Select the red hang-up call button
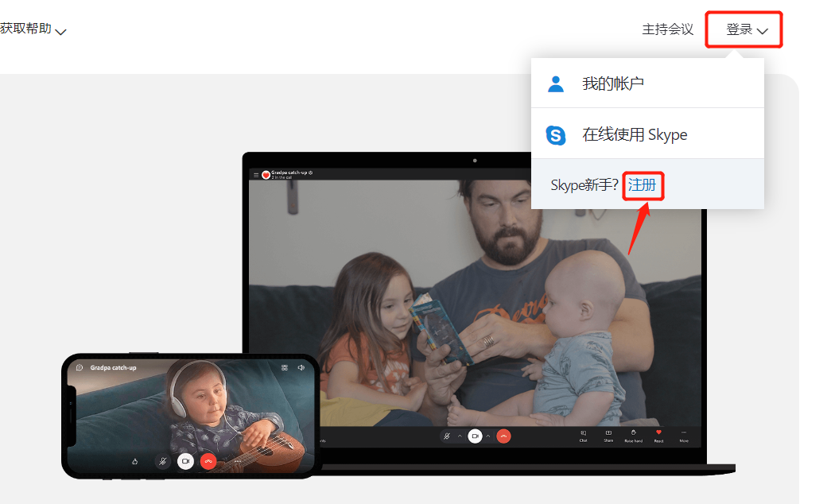Viewport: 831px width, 504px height. click(x=503, y=434)
